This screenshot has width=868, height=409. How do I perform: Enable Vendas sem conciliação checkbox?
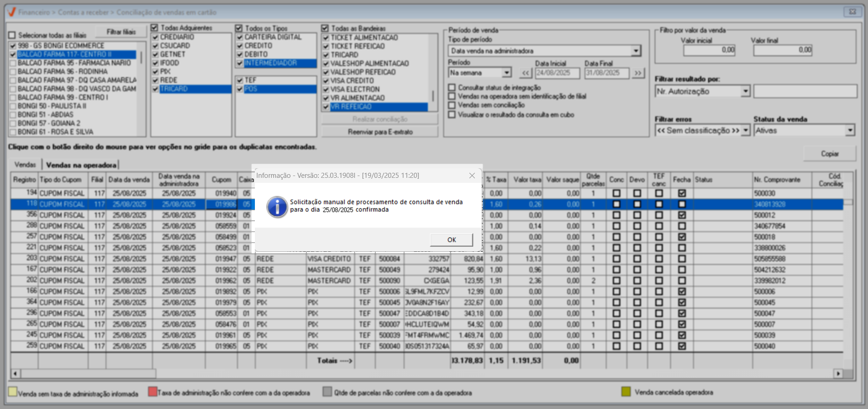452,105
